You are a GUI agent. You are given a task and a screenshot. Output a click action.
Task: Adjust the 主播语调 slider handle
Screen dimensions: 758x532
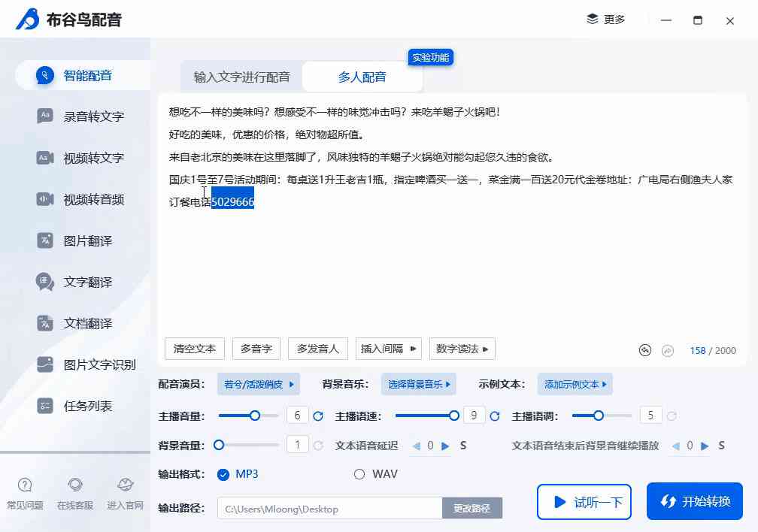pyautogui.click(x=599, y=416)
